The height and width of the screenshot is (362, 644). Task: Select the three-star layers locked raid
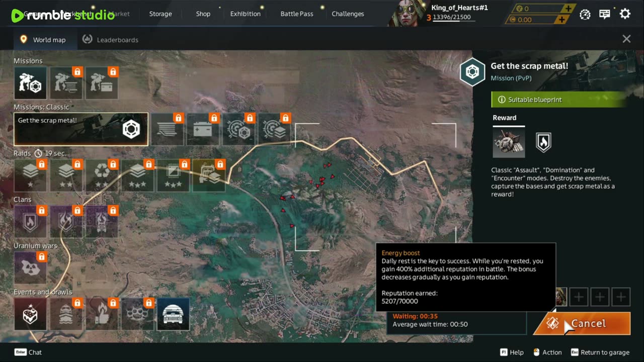(x=137, y=175)
